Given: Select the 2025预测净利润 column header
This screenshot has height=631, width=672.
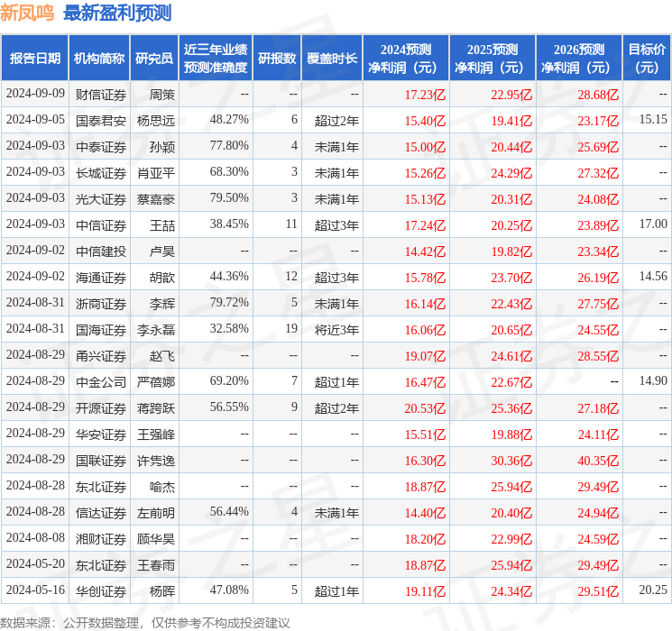Looking at the screenshot, I should 492,59.
